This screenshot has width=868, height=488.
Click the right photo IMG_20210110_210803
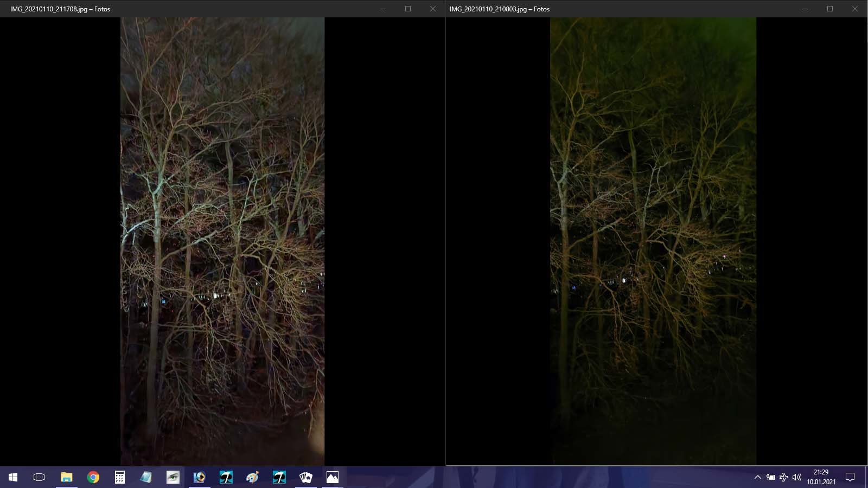[653, 241]
